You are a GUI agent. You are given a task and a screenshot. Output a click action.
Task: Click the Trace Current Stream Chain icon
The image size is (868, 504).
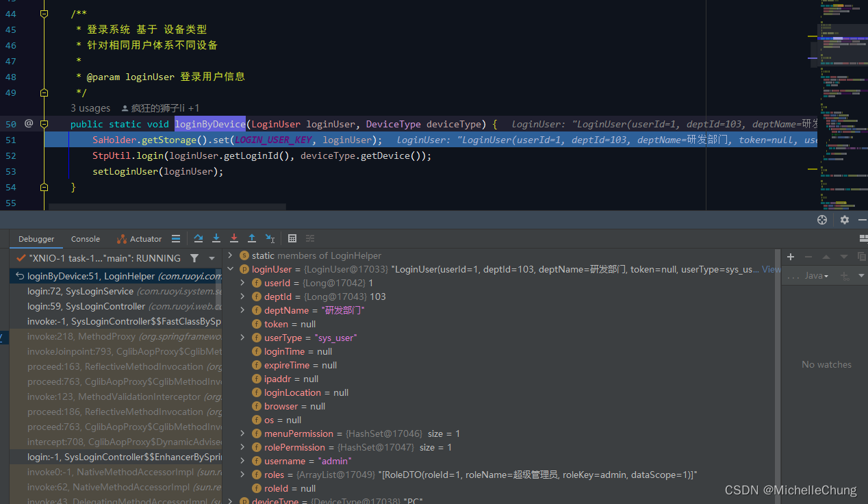pyautogui.click(x=310, y=238)
